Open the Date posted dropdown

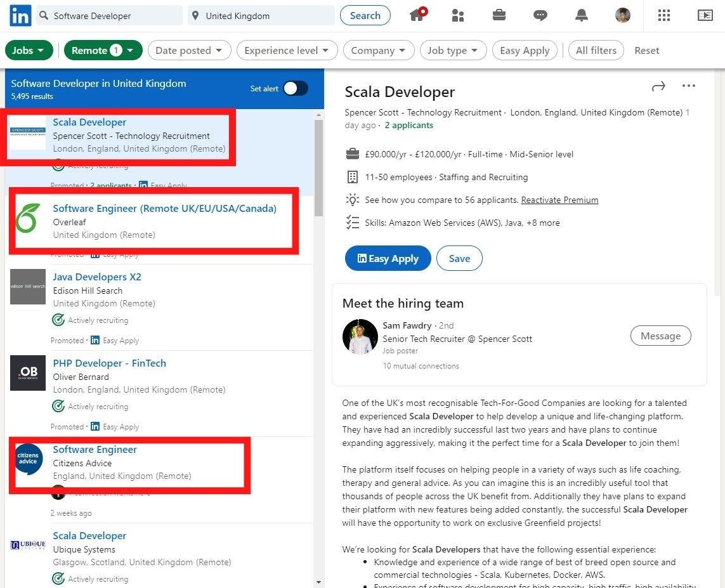click(x=189, y=50)
